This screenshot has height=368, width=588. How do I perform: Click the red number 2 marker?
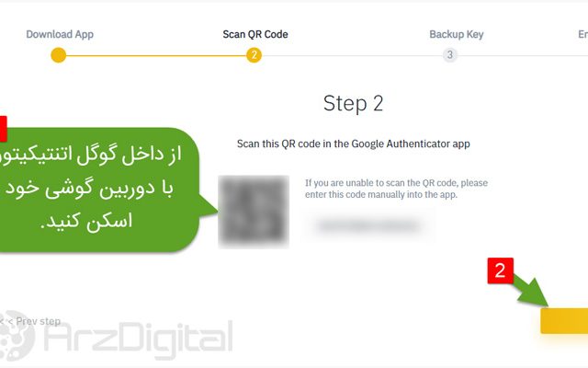pos(500,270)
